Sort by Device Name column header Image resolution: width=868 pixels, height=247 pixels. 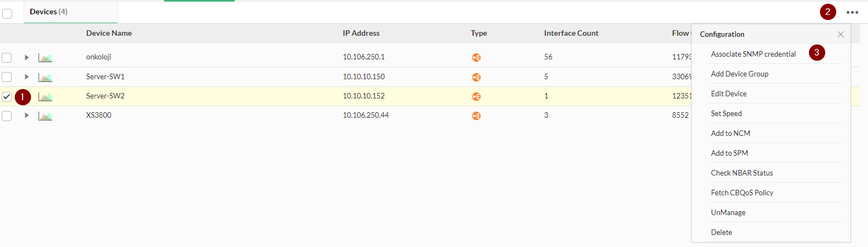109,33
